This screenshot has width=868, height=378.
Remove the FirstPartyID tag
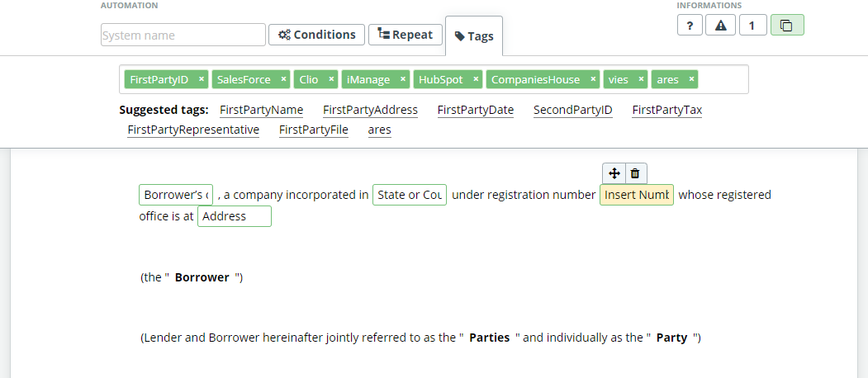(202, 79)
